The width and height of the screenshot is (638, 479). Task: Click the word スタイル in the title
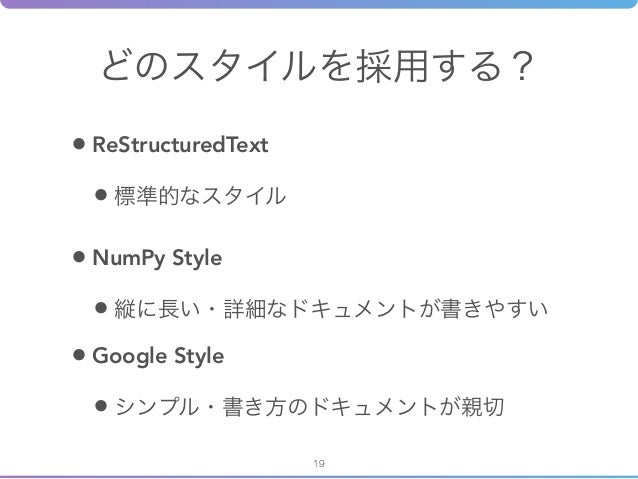[244, 66]
